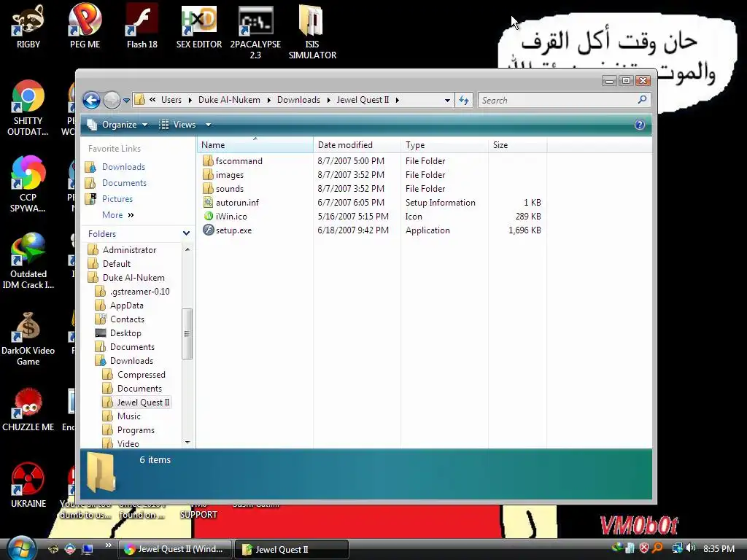
Task: Click the folder tree scrollbar thumb
Action: tap(187, 334)
